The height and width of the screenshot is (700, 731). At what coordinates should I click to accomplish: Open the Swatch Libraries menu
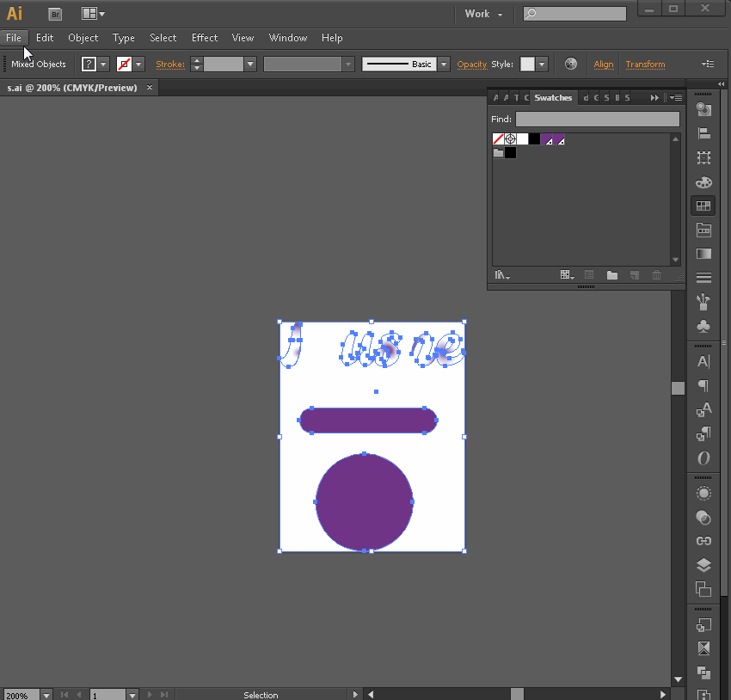pyautogui.click(x=502, y=275)
